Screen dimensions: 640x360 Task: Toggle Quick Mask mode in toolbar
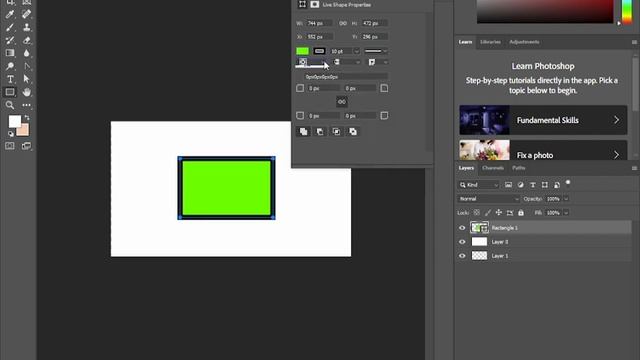tap(10, 146)
